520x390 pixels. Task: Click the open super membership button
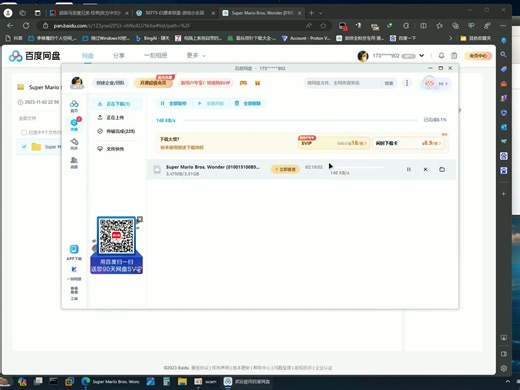153,83
